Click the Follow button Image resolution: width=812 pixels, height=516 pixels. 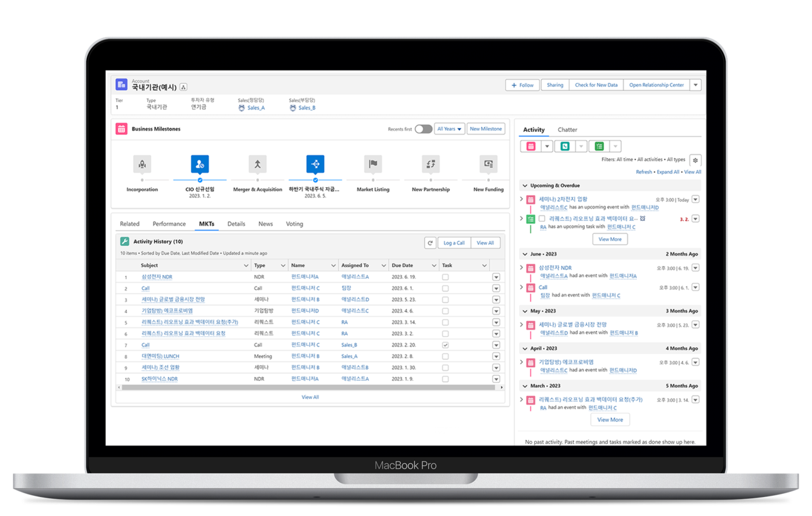coord(523,85)
